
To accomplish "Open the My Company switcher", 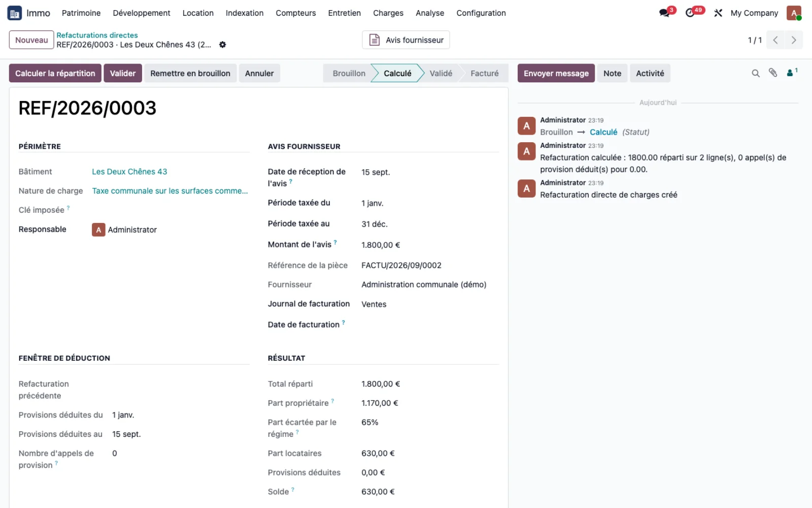I will point(754,13).
